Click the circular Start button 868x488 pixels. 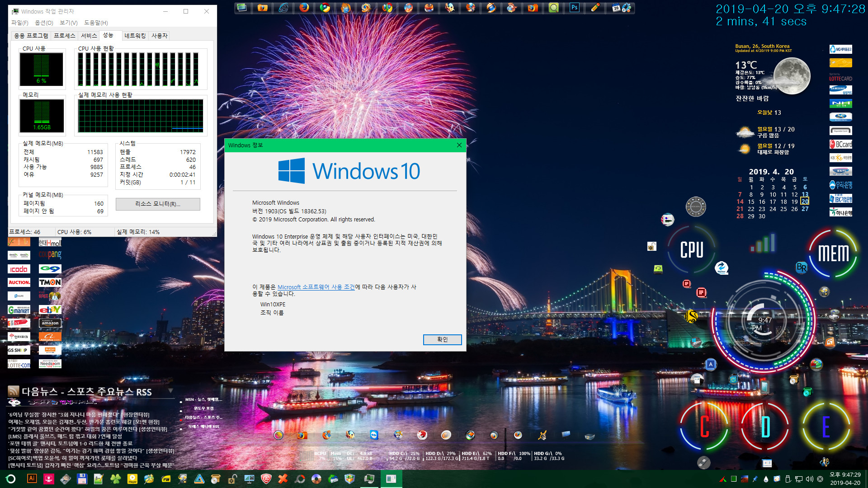(11, 479)
